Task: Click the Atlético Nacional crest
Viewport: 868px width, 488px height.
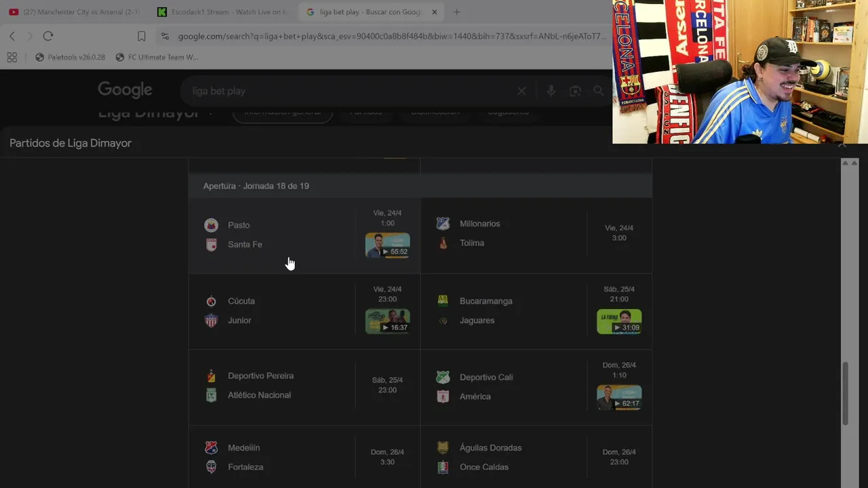Action: tap(211, 395)
